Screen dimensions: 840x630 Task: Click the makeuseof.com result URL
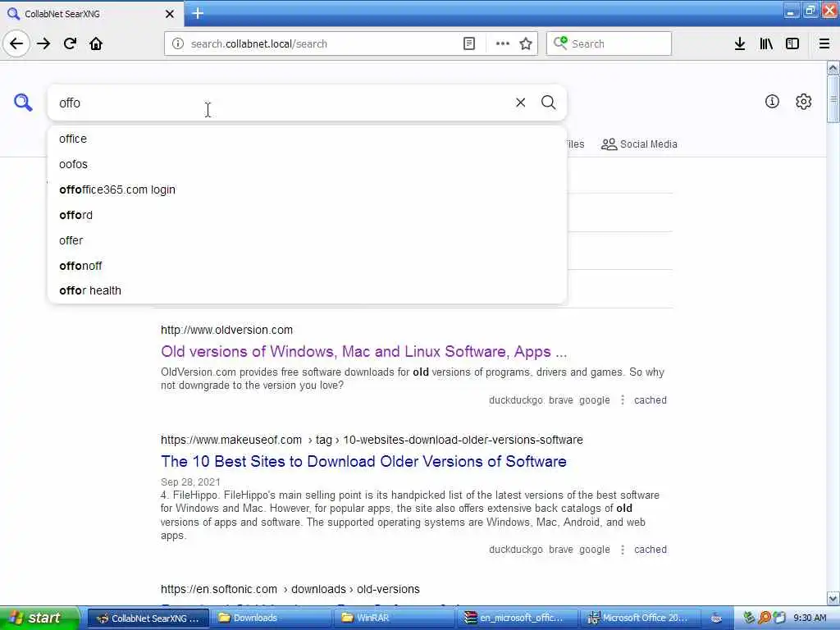pyautogui.click(x=372, y=440)
